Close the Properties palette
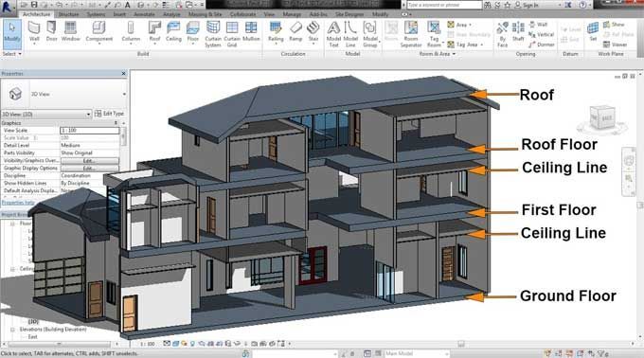Image resolution: width=644 pixels, height=358 pixels. click(124, 74)
